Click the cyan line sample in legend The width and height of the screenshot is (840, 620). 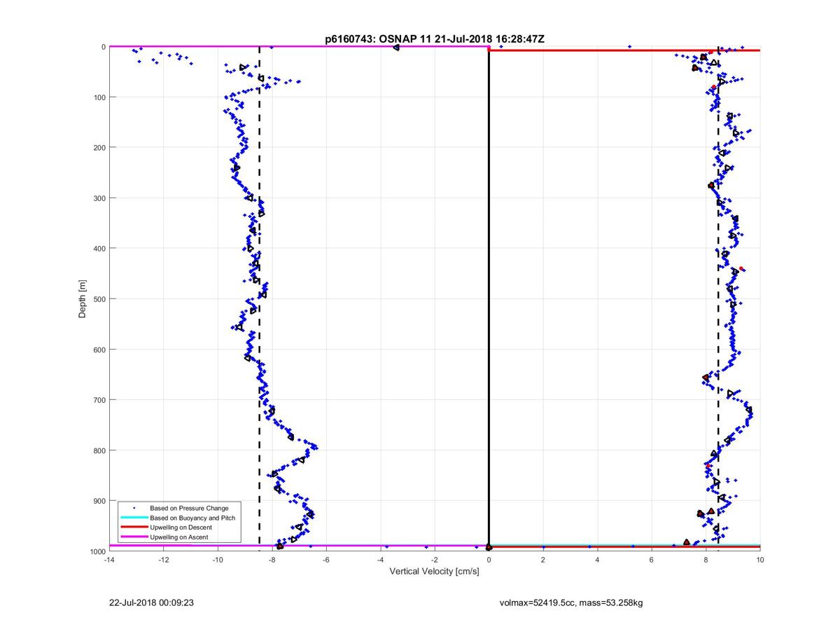pos(133,518)
